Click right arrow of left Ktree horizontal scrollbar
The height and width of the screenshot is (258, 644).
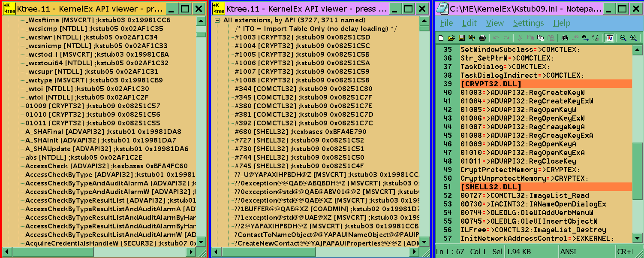191,252
